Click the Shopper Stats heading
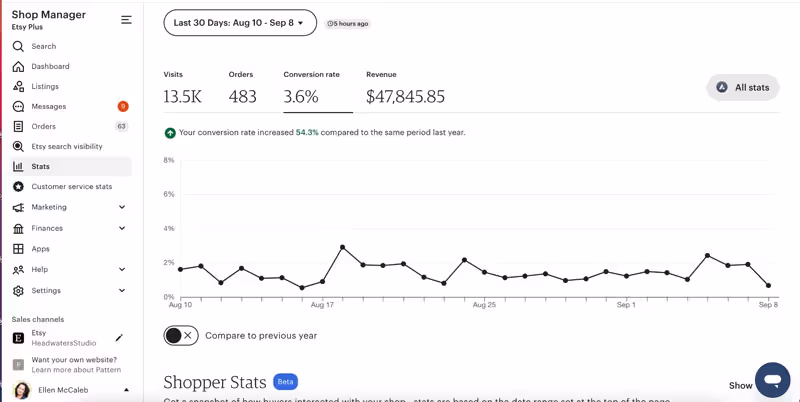Image resolution: width=800 pixels, height=402 pixels. pos(215,383)
